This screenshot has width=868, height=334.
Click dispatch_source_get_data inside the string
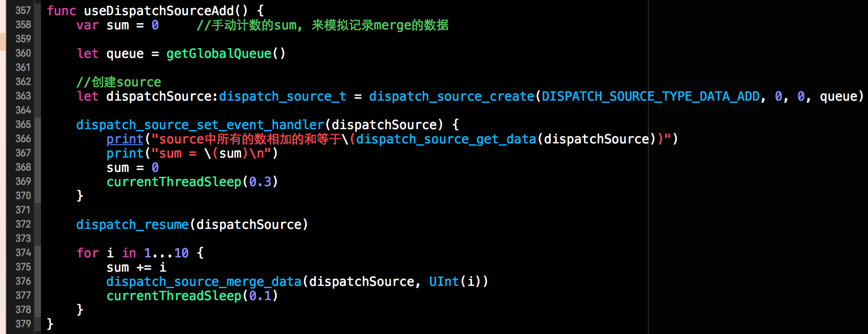point(446,139)
